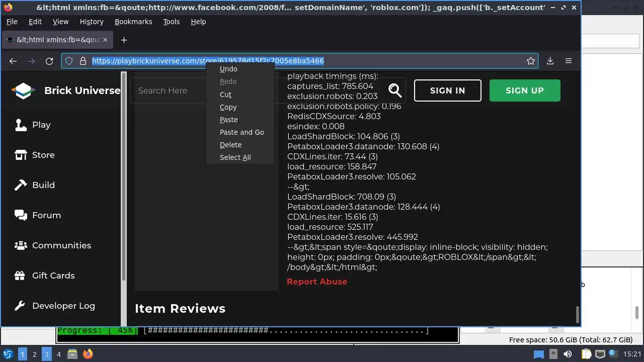The height and width of the screenshot is (362, 644).
Task: Bookmark this page with the star icon
Action: coord(530,61)
